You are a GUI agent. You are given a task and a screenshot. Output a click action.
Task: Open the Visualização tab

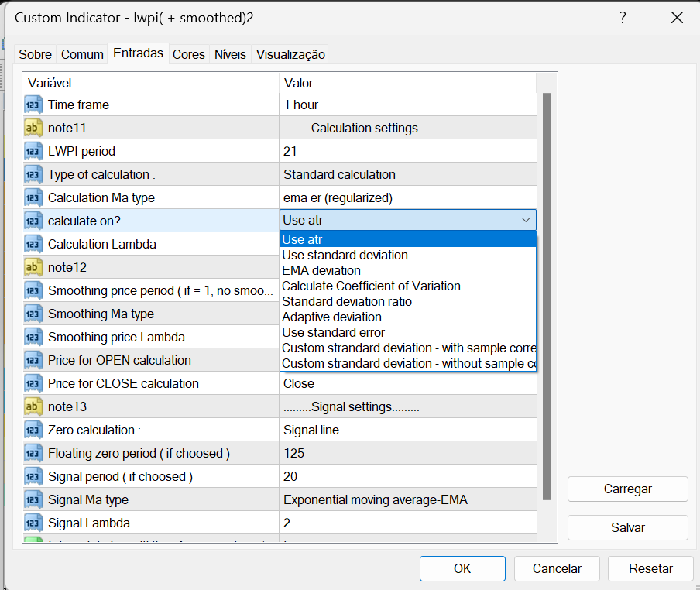(290, 54)
